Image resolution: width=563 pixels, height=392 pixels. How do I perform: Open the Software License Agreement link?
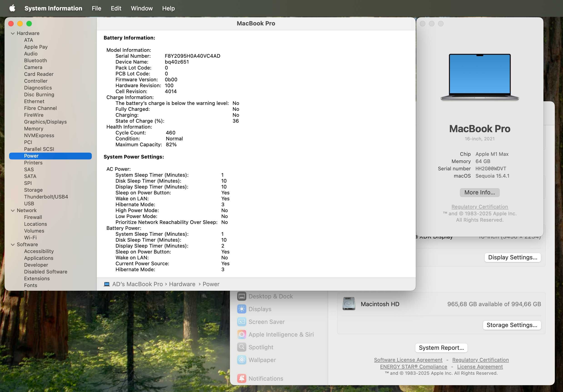coord(408,360)
